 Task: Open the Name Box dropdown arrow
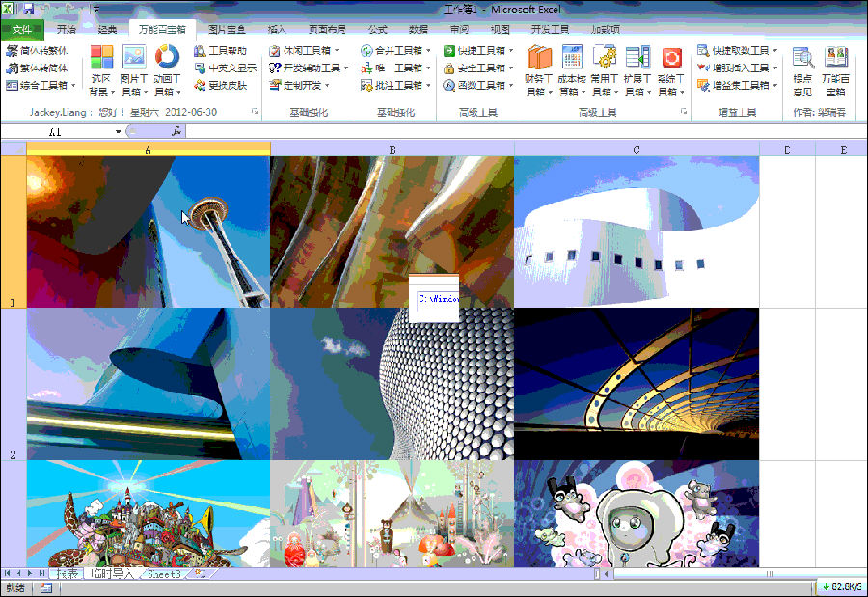(x=118, y=131)
